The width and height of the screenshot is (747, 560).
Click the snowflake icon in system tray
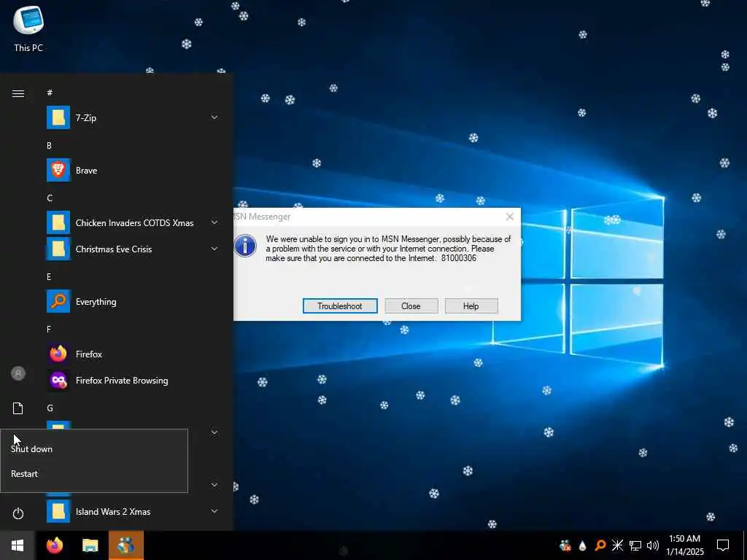point(617,545)
